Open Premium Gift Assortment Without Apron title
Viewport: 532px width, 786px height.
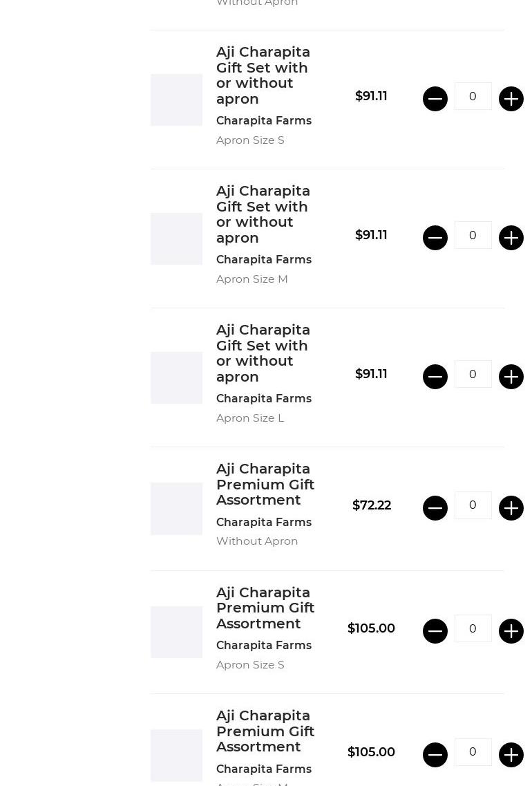(265, 484)
